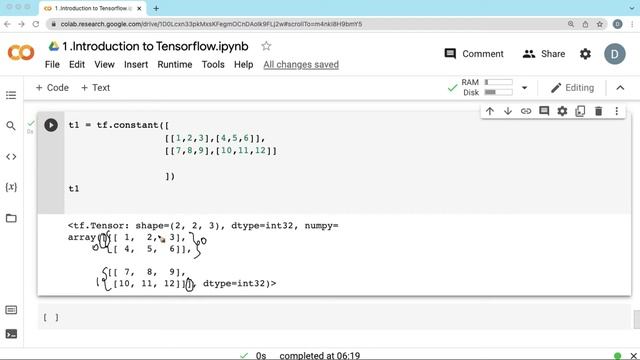
Task: Delete the current cell
Action: click(x=598, y=111)
